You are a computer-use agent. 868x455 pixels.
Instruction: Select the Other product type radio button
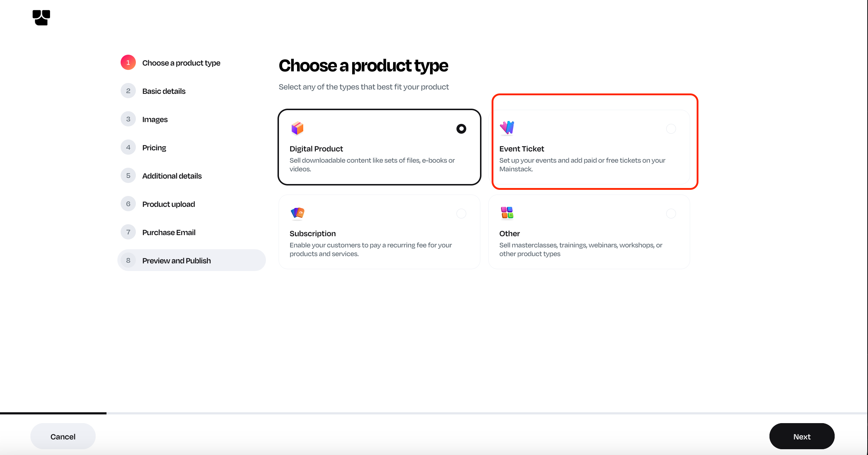(x=671, y=213)
